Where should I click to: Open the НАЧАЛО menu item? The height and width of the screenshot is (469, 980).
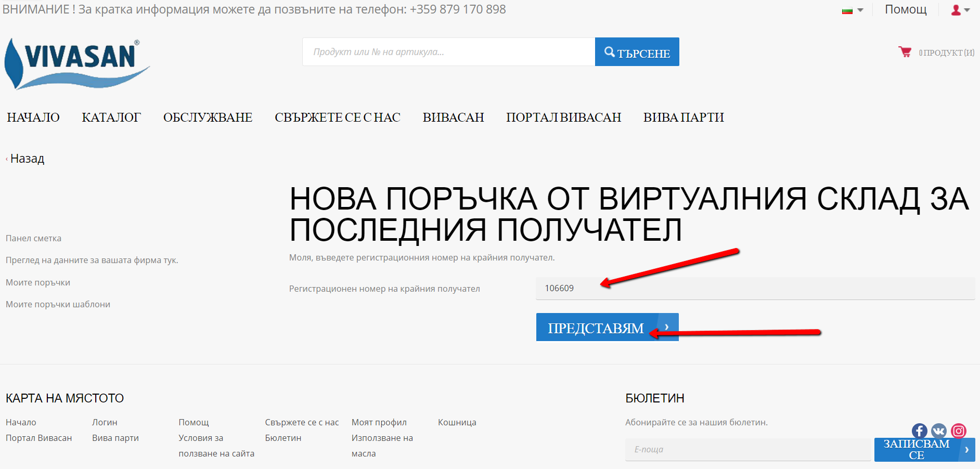point(33,118)
